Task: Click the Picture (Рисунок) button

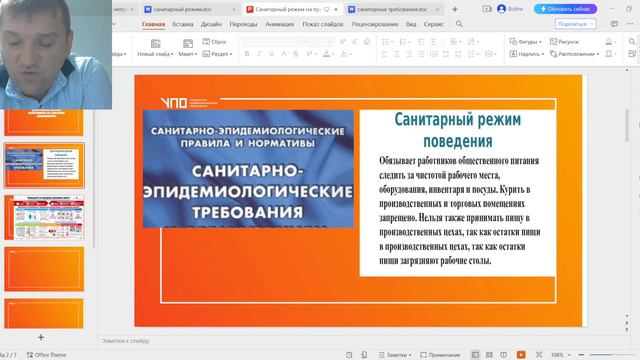Action: tap(564, 42)
